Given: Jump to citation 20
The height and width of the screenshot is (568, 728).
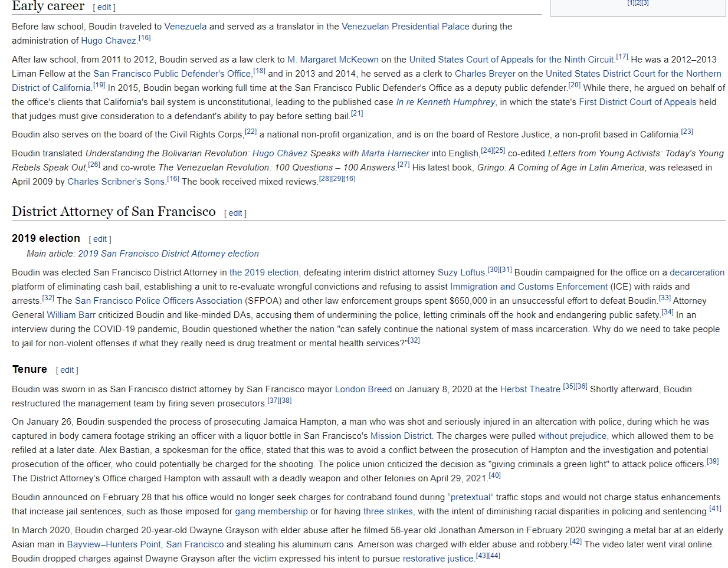Looking at the screenshot, I should click(x=575, y=86).
